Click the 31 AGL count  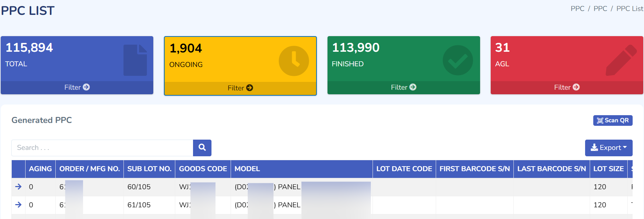coord(502,47)
